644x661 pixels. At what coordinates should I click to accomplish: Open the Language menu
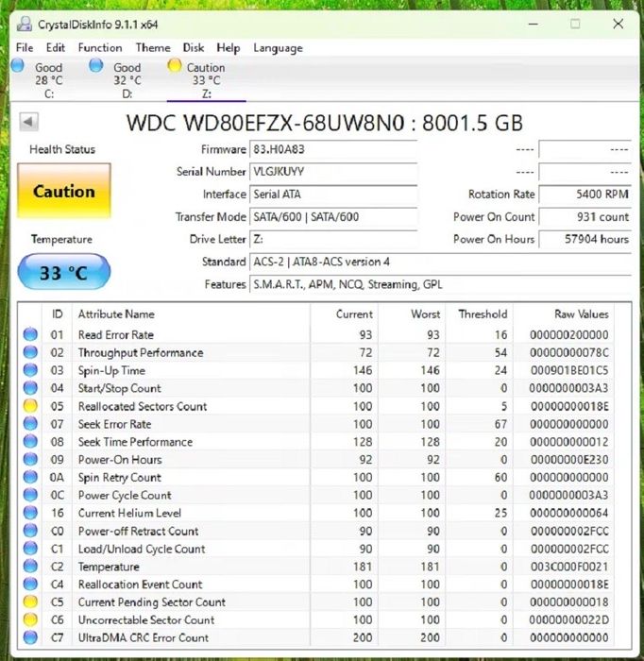pos(278,48)
